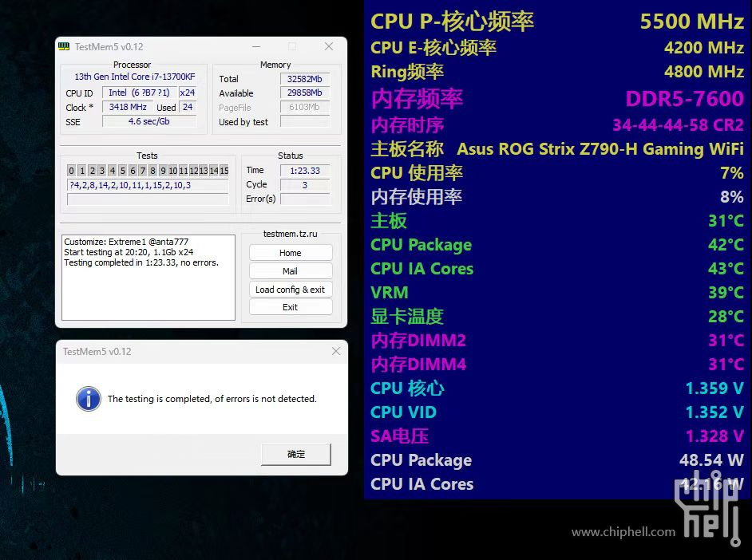The image size is (752, 560).
Task: Click the empty Used by test field
Action: tap(304, 121)
